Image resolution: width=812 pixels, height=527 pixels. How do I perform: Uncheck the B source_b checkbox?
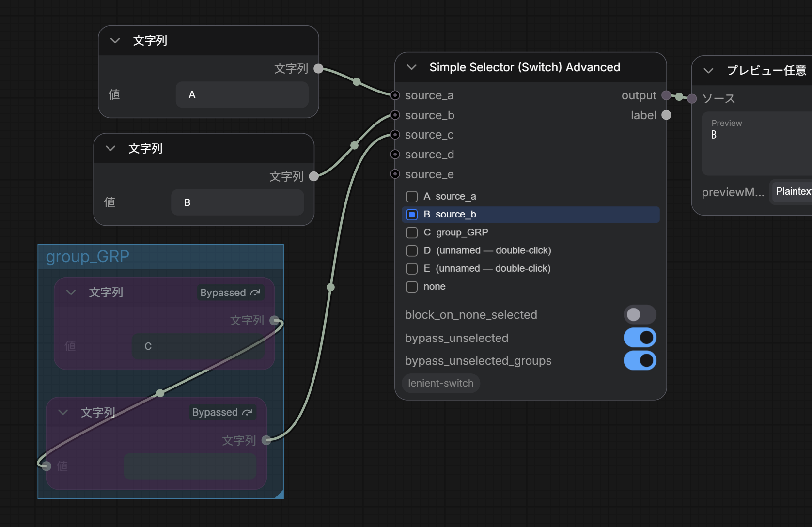tap(412, 214)
